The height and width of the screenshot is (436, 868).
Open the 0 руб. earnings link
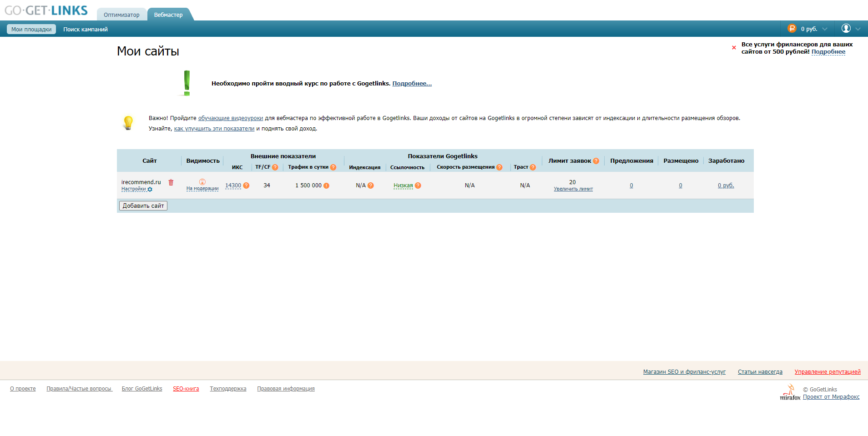coord(726,185)
